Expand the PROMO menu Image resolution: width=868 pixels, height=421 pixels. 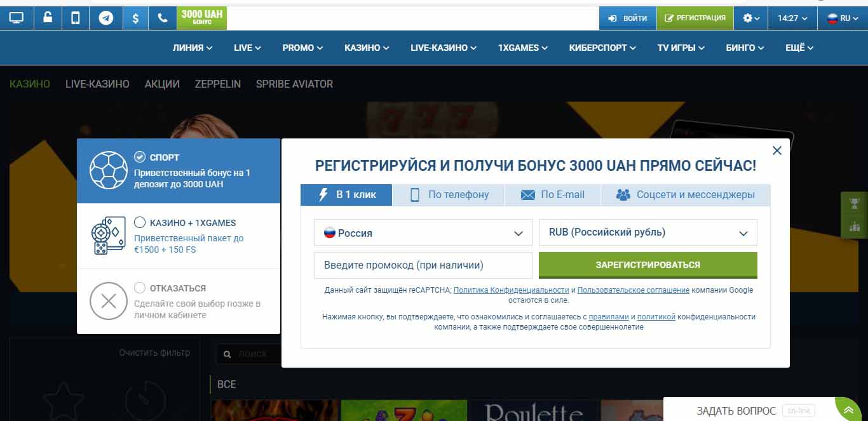[x=302, y=48]
